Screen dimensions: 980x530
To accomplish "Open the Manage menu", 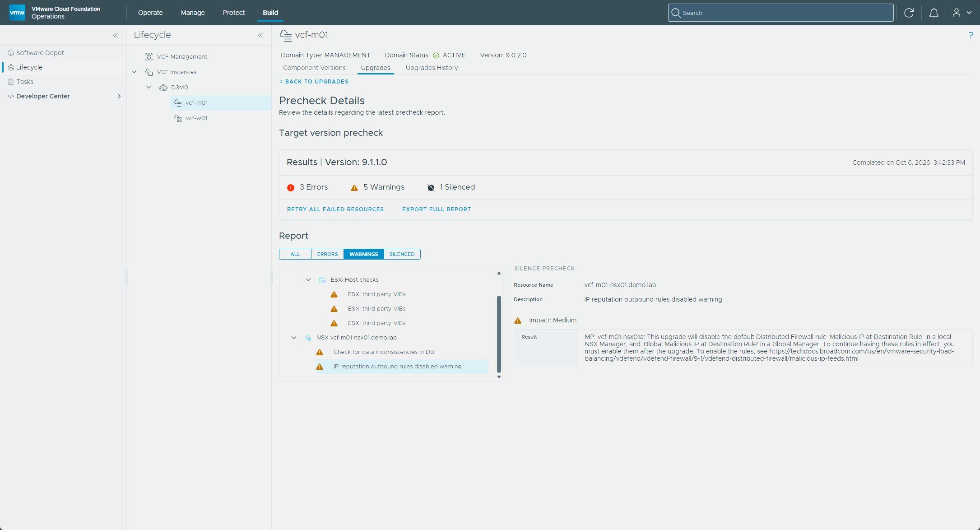I will 193,13.
